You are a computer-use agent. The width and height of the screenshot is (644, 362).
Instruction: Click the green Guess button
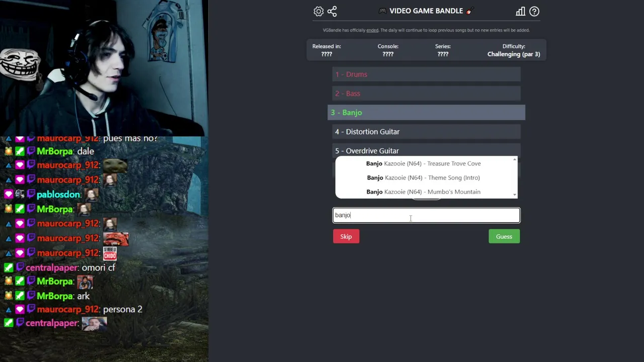pyautogui.click(x=504, y=236)
